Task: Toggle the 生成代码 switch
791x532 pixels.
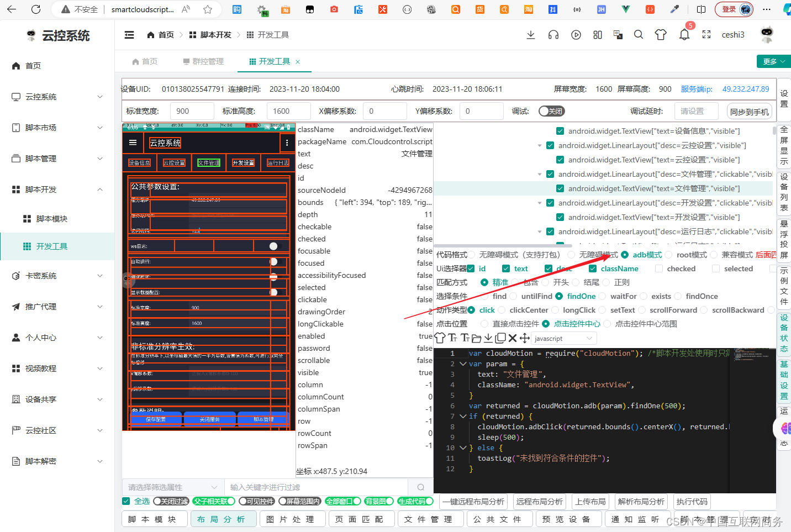Action: coord(415,501)
